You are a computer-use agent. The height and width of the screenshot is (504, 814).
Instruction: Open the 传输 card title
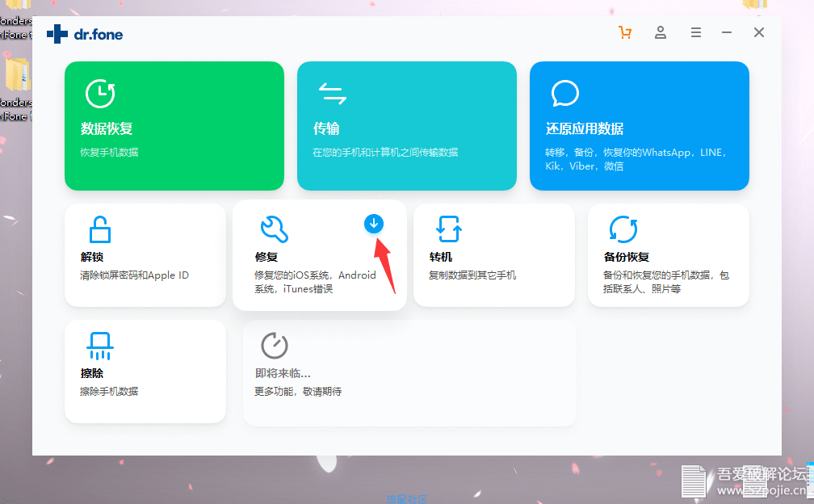coord(326,128)
